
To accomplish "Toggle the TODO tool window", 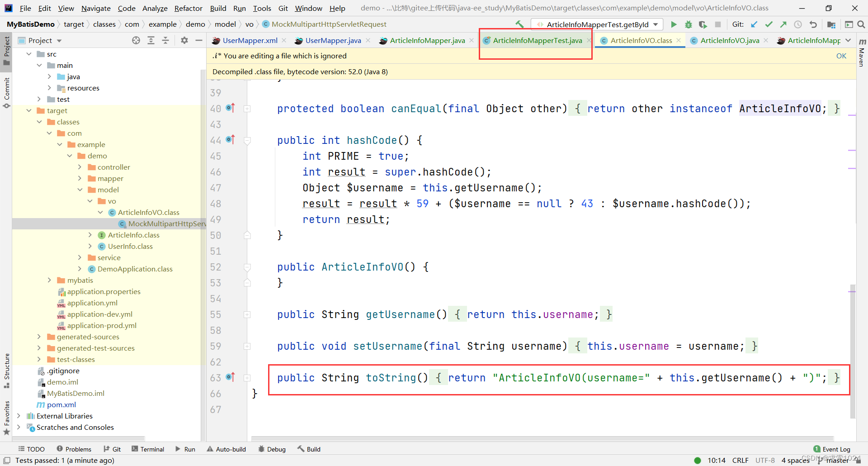I will [31, 449].
